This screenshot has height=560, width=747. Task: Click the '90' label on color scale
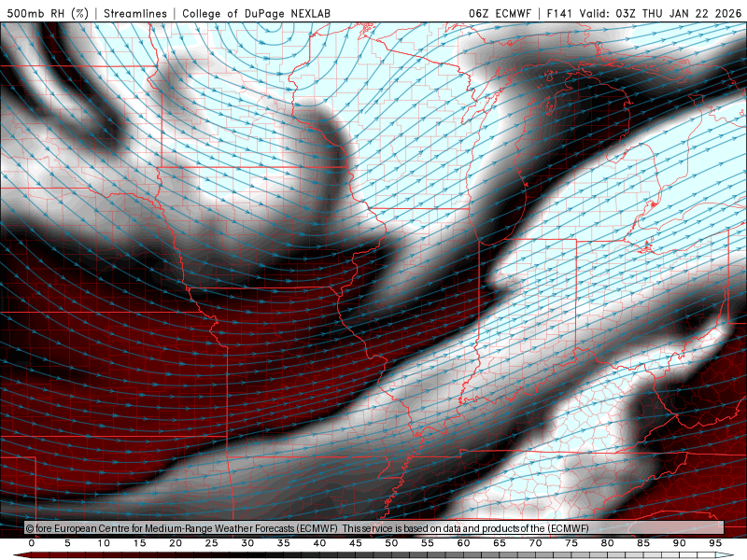pyautogui.click(x=679, y=543)
